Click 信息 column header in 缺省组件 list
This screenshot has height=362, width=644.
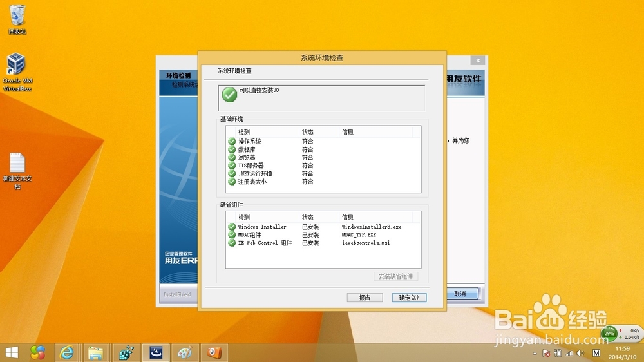click(375, 217)
